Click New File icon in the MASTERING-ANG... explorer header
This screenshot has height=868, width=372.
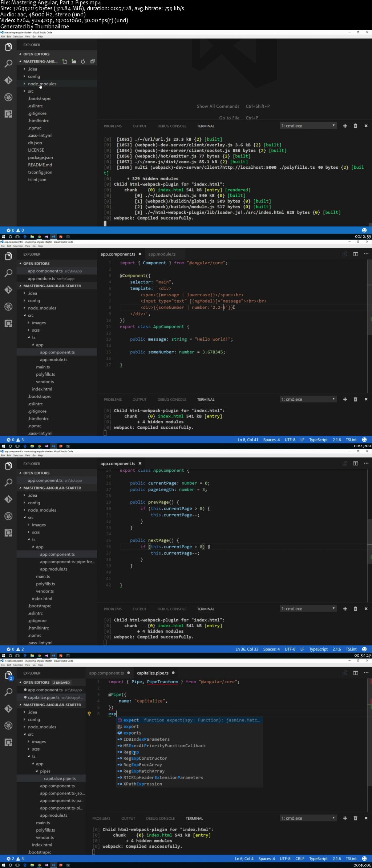(64, 61)
